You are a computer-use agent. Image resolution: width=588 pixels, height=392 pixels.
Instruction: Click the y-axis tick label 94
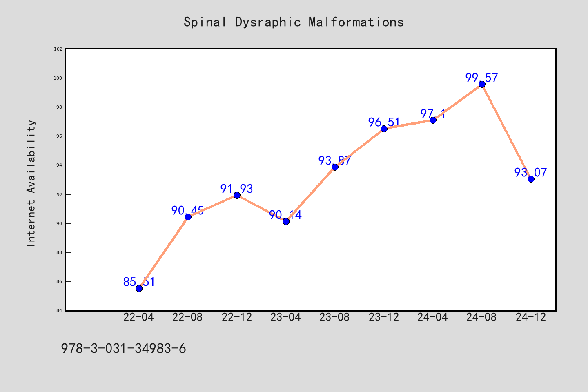pos(60,165)
